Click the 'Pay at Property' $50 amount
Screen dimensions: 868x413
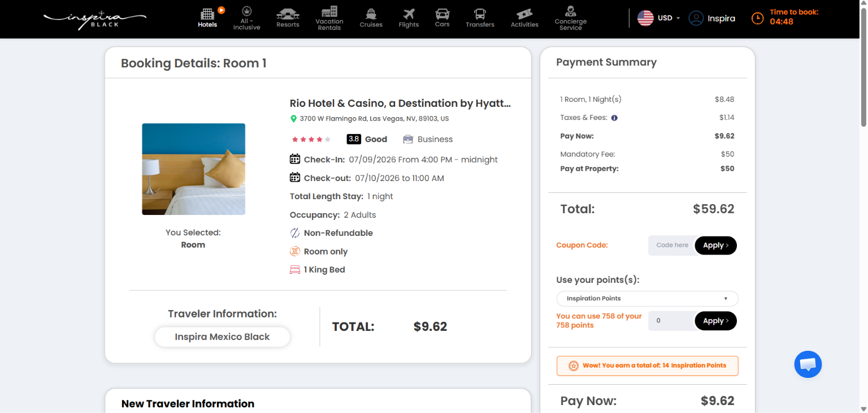[x=727, y=169]
